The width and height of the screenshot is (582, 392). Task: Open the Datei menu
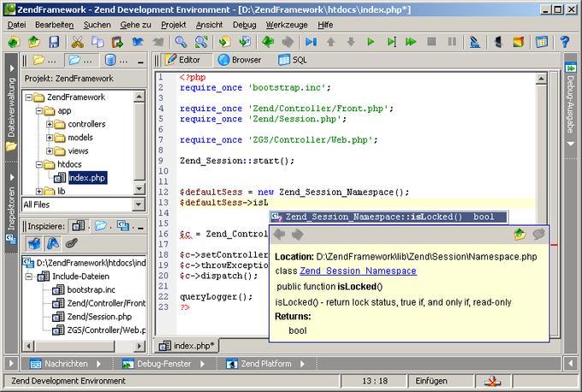coord(17,25)
